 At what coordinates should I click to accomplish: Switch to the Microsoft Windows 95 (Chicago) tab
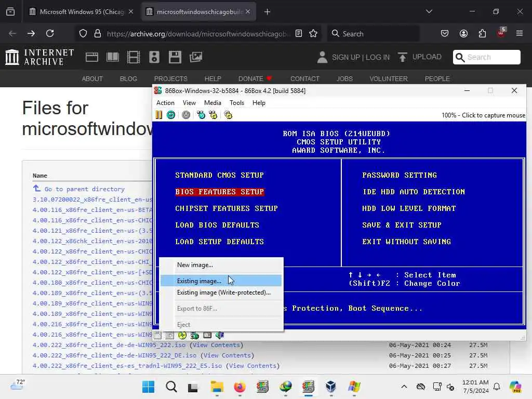click(x=82, y=11)
